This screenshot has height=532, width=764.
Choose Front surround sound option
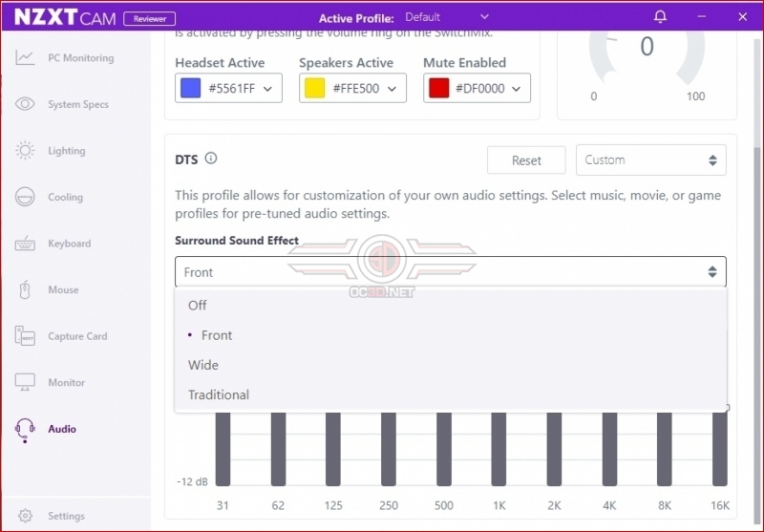(450, 335)
